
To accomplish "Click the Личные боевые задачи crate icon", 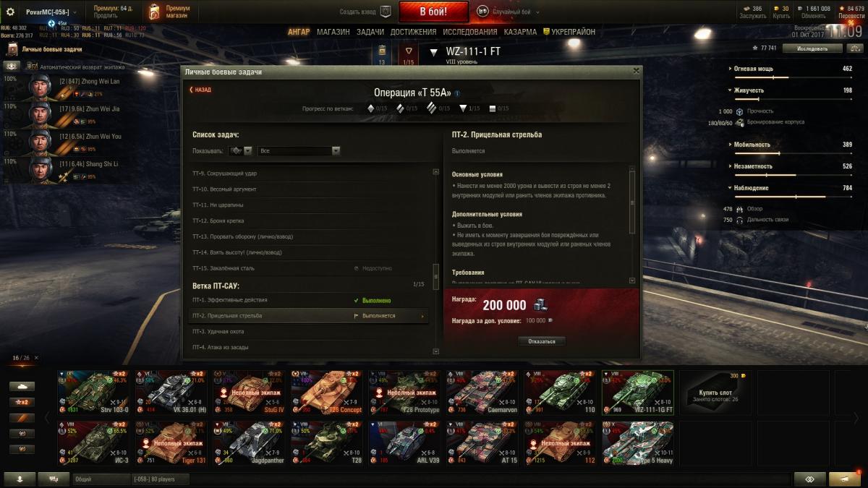I will click(12, 49).
